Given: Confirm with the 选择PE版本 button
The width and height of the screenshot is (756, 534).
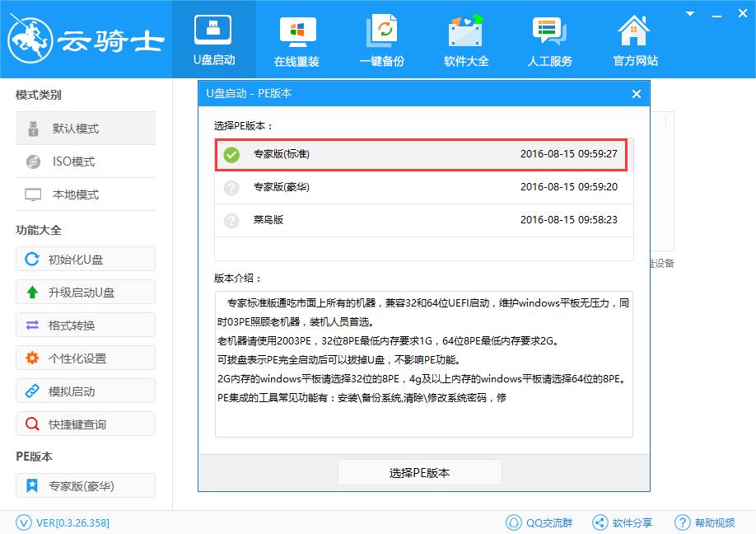Looking at the screenshot, I should click(x=420, y=472).
